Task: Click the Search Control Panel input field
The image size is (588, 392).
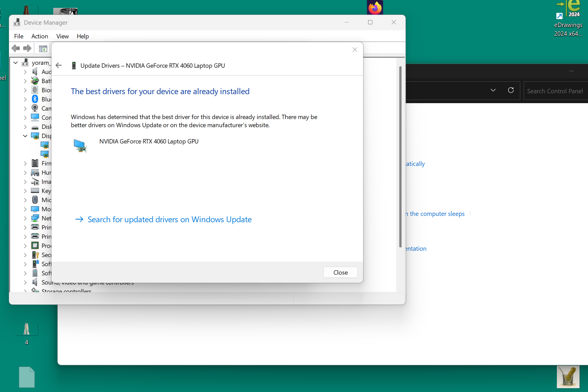Action: click(555, 91)
